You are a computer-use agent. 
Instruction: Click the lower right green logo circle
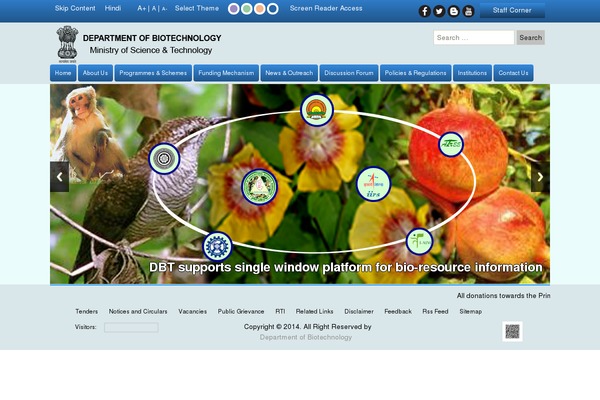pos(419,242)
